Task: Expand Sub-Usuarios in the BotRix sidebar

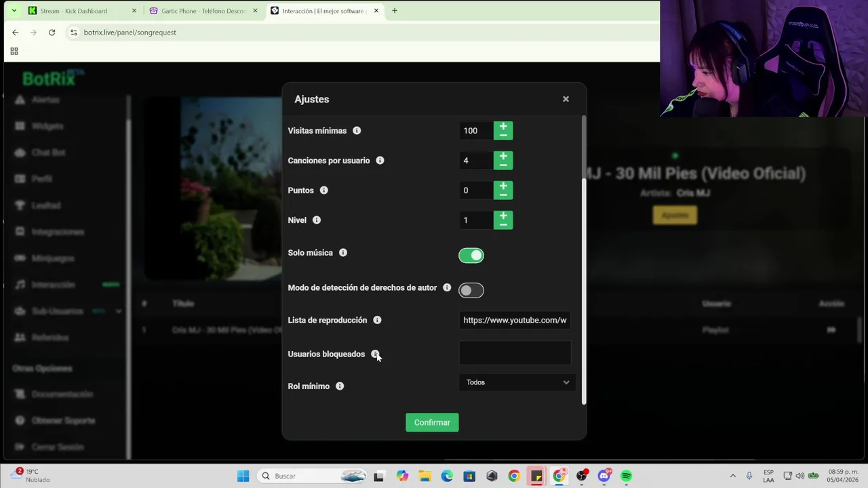Action: coord(119,311)
